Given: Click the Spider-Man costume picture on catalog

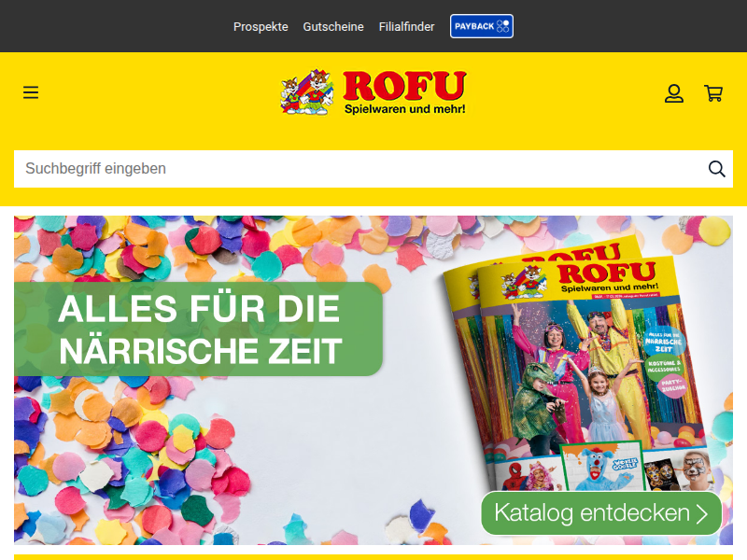Looking at the screenshot, I should 516,476.
